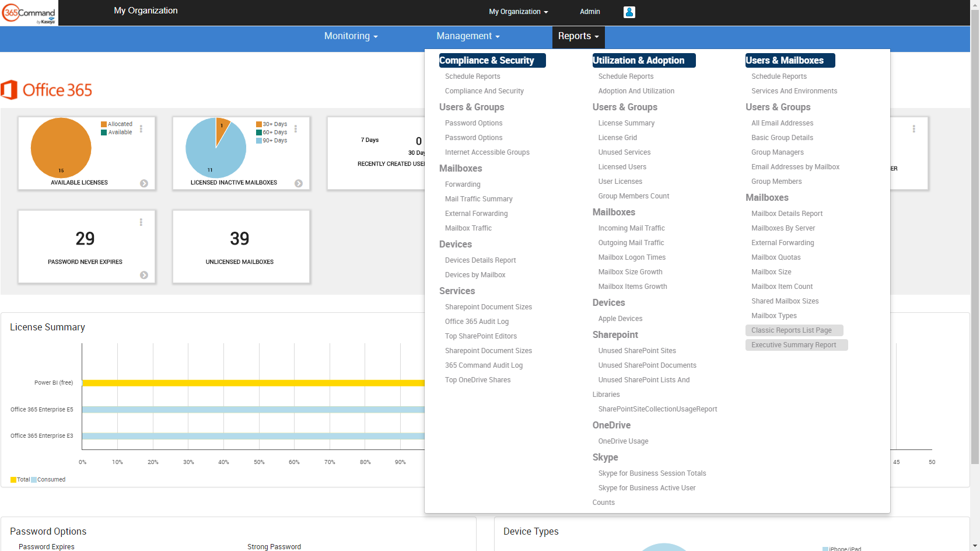Open the Adoption And Utilization report
The height and width of the screenshot is (551, 980).
click(636, 91)
